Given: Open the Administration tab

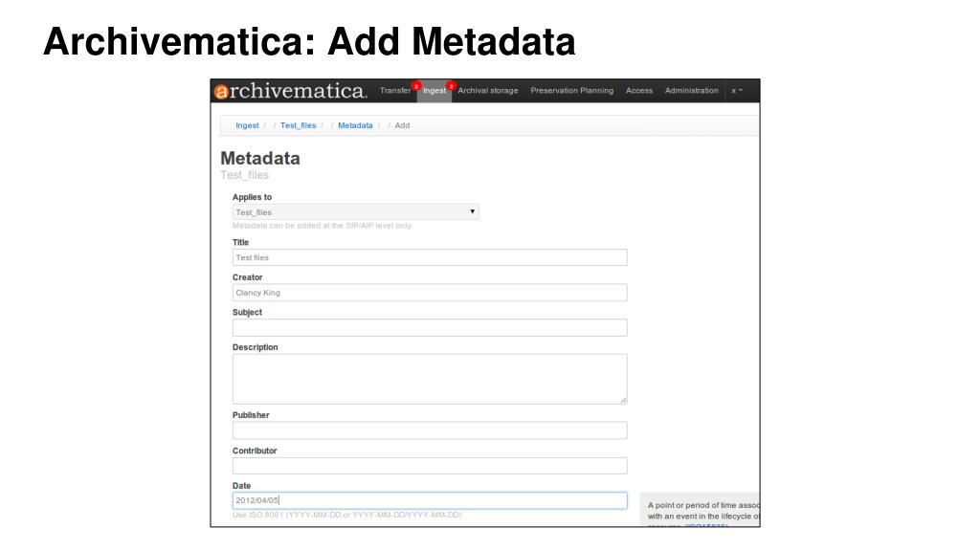Looking at the screenshot, I should tap(691, 91).
